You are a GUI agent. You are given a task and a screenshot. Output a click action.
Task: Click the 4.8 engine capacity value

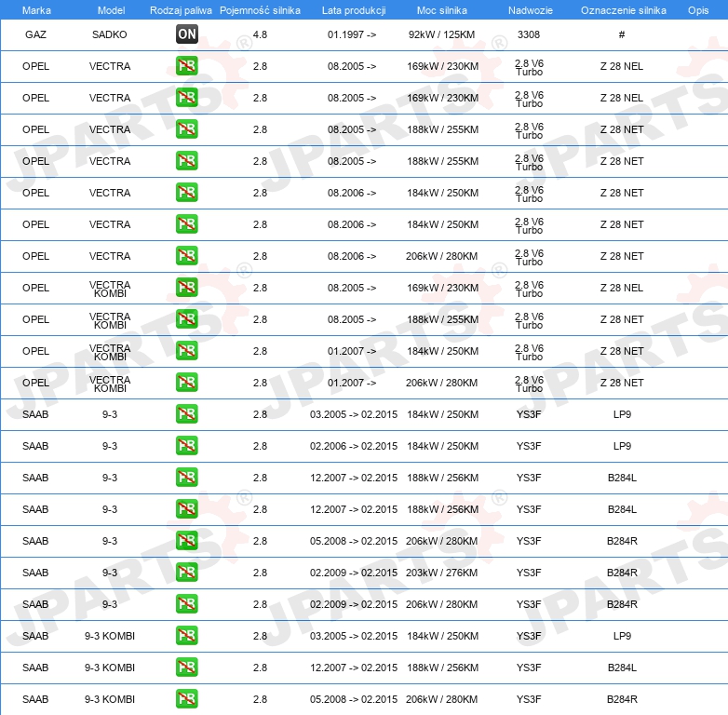coord(260,34)
